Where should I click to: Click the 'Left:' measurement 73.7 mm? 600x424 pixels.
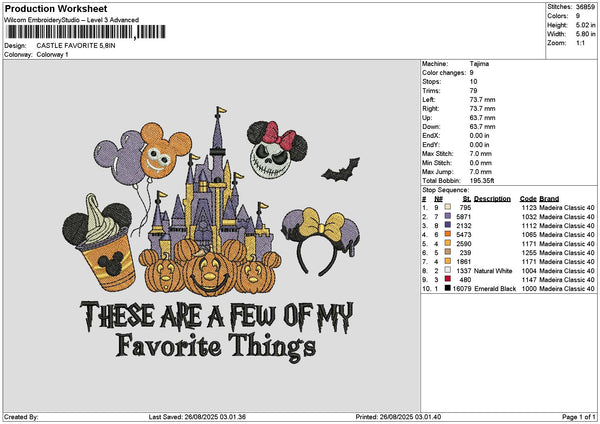click(x=482, y=99)
